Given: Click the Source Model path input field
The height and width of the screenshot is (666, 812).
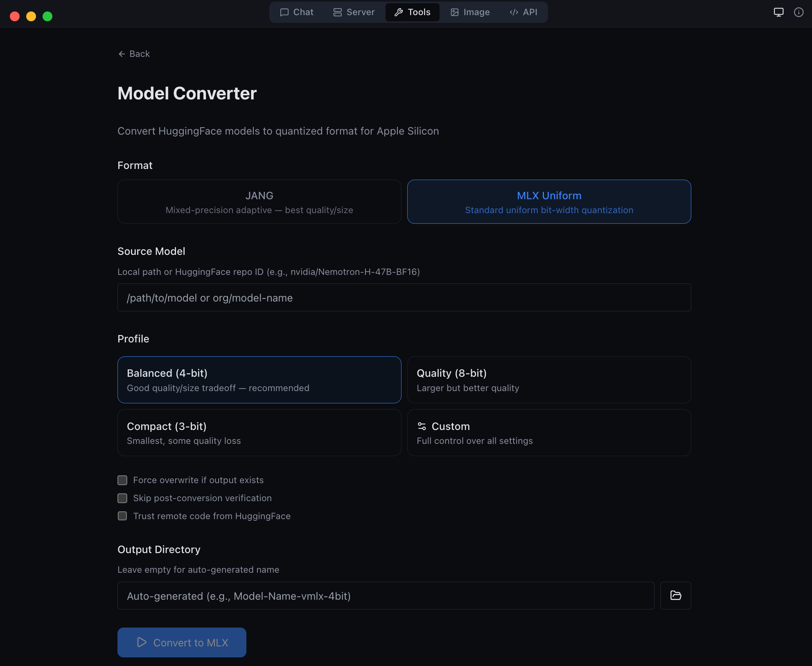Looking at the screenshot, I should (404, 298).
